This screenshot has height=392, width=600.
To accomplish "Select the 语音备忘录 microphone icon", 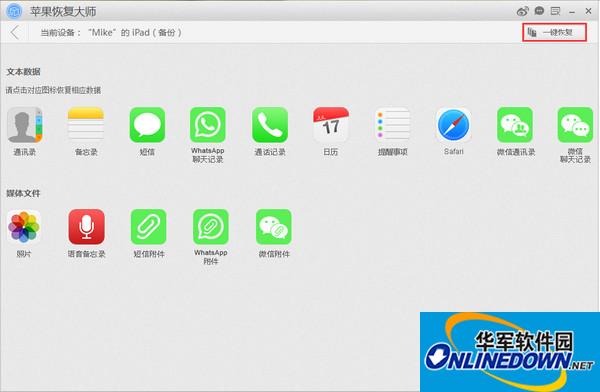I will tap(86, 227).
